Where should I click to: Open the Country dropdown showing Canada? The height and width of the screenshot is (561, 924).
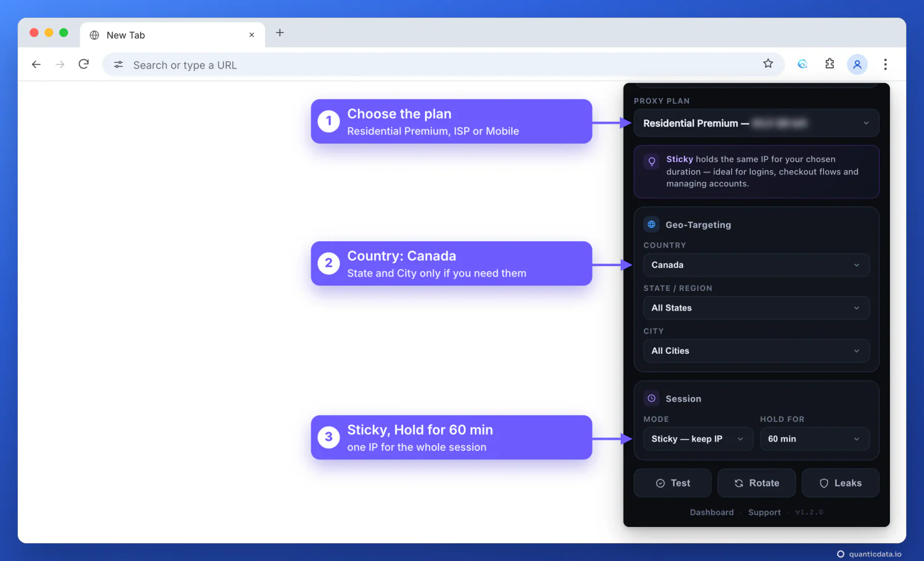point(757,265)
